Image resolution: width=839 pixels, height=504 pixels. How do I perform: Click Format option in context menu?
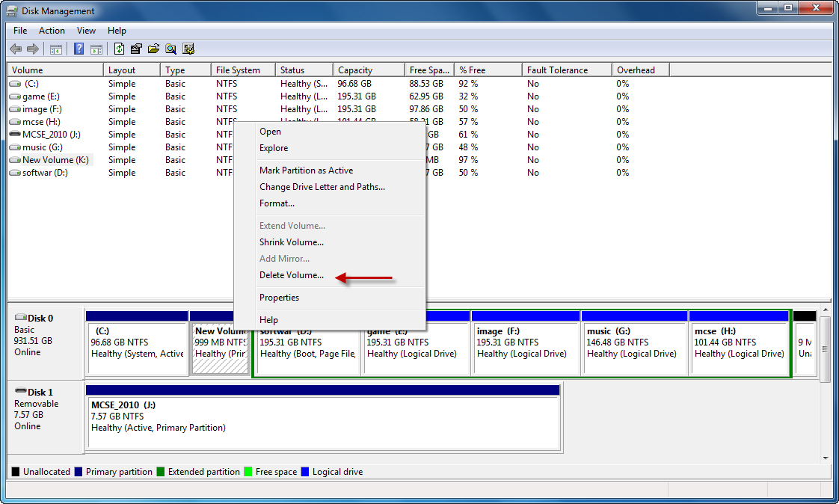tap(277, 203)
